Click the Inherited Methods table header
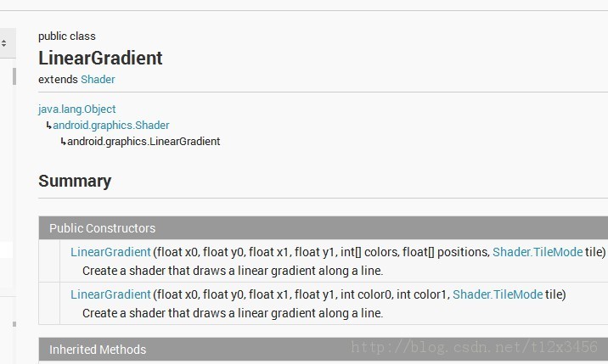608x364 pixels. pos(98,350)
